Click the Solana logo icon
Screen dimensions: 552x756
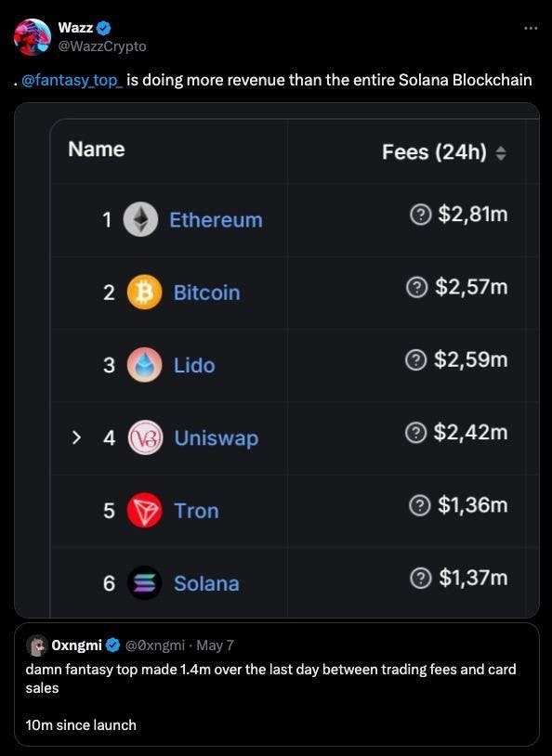point(144,583)
